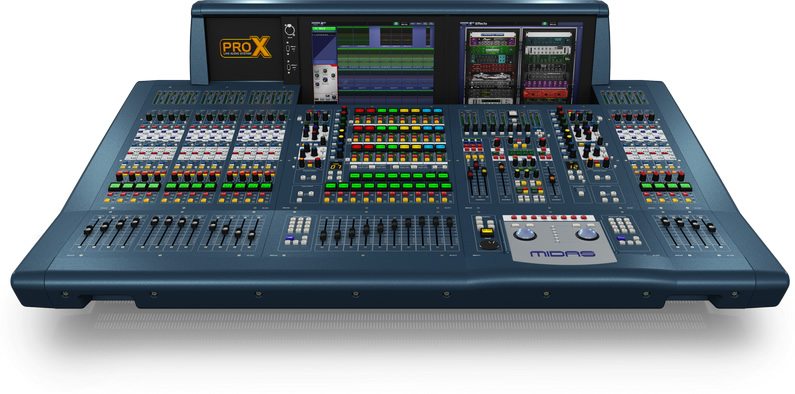Click the yellow '12' numeric display
This screenshot has height=394, width=795.
pos(572,166)
